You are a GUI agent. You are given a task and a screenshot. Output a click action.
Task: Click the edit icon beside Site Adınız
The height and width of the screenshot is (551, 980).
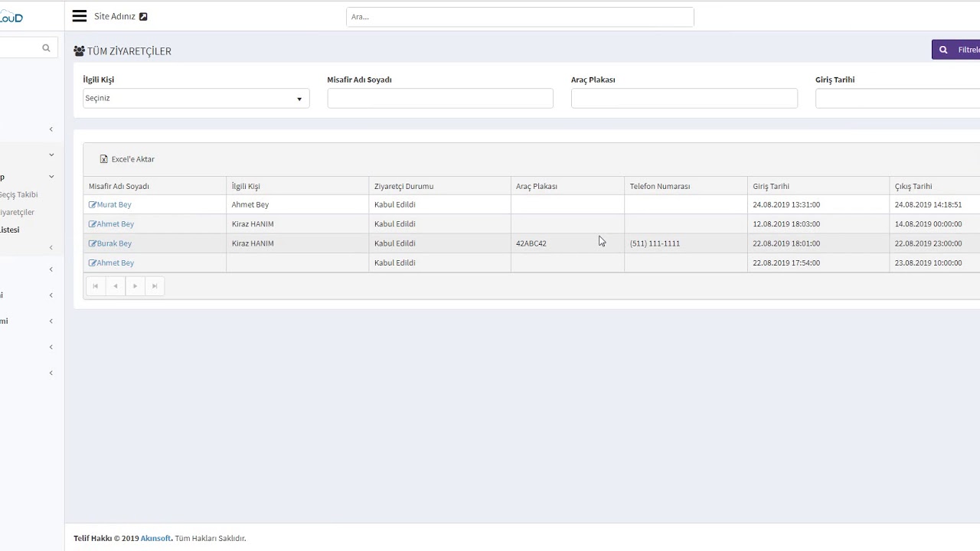[143, 17]
